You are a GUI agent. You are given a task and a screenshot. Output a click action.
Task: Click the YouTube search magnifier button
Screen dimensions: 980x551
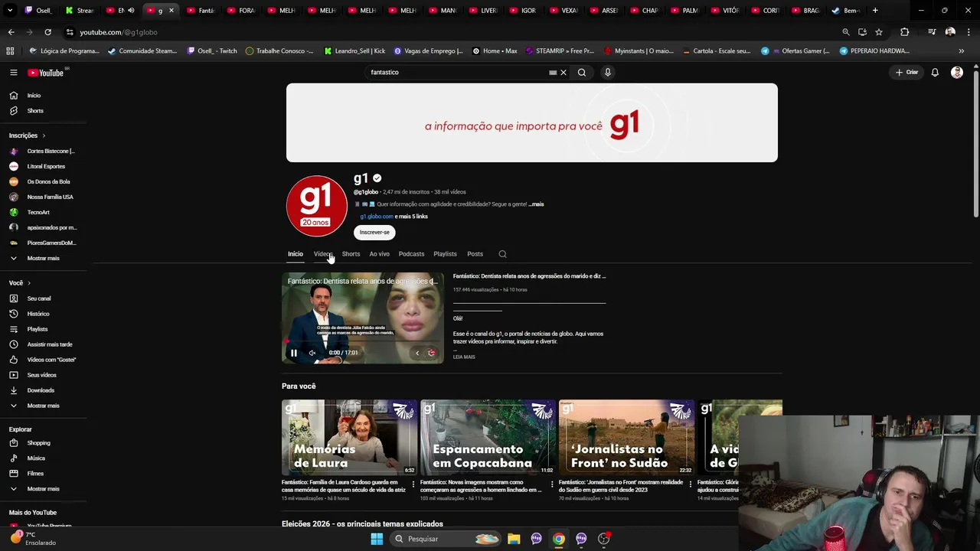pyautogui.click(x=582, y=73)
